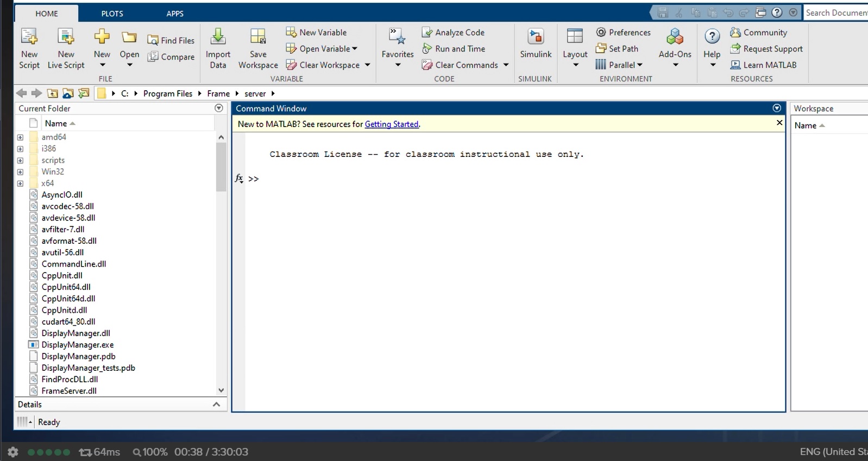The width and height of the screenshot is (868, 461).
Task: Open the Clear Workspace dropdown arrow
Action: pyautogui.click(x=368, y=65)
